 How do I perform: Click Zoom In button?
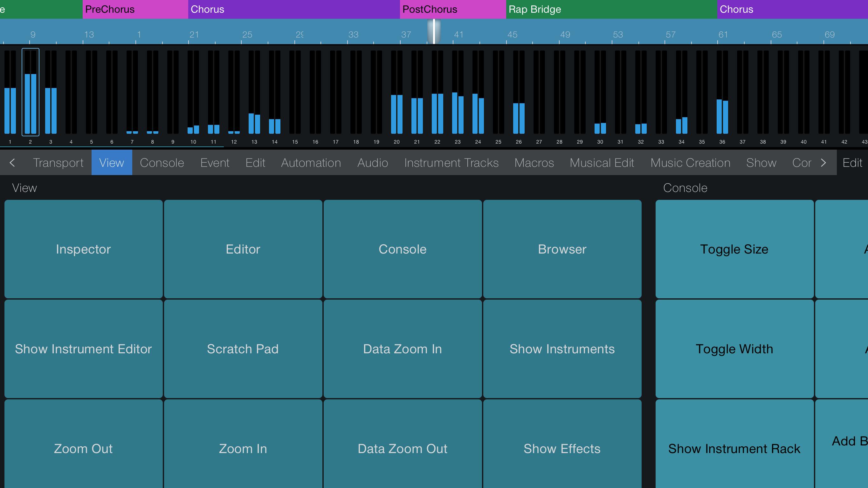[243, 448]
